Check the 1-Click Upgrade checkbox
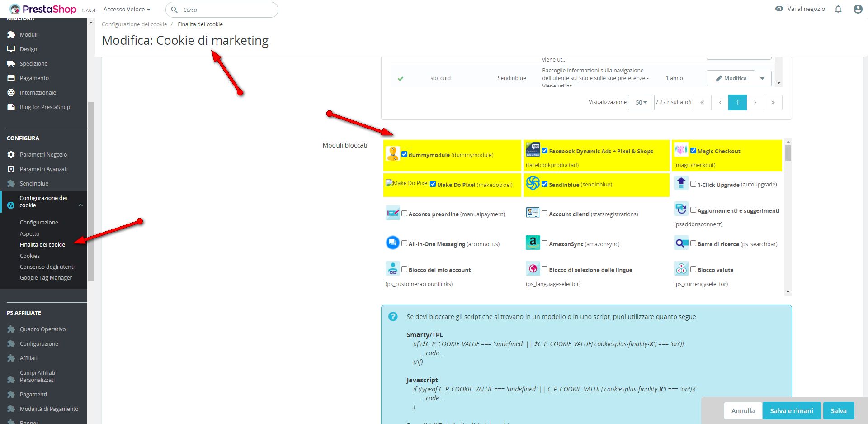 pos(693,184)
